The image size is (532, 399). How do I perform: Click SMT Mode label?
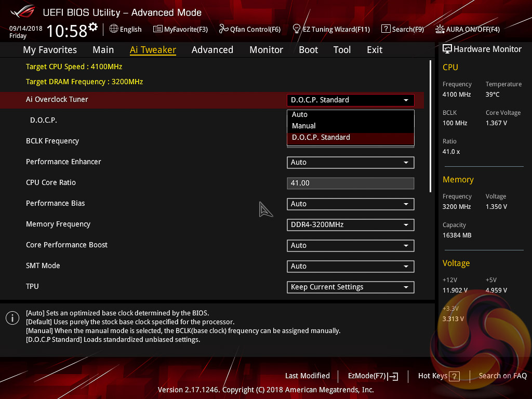(x=43, y=265)
